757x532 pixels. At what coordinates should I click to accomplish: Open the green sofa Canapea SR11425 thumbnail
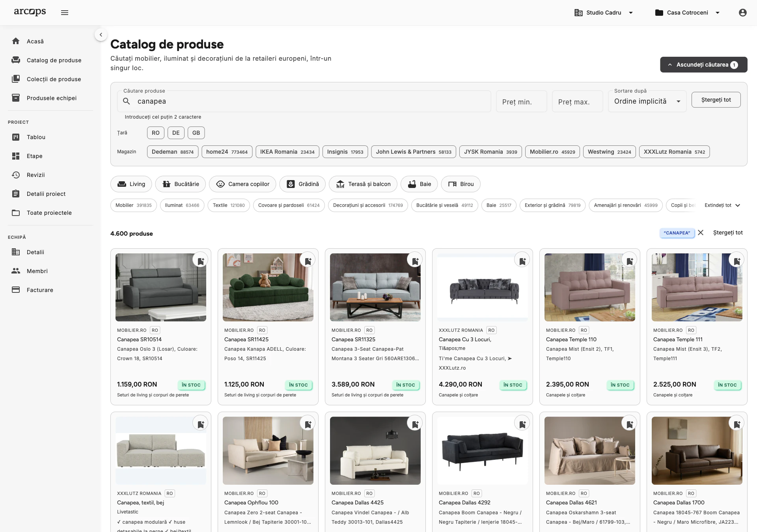(x=268, y=287)
